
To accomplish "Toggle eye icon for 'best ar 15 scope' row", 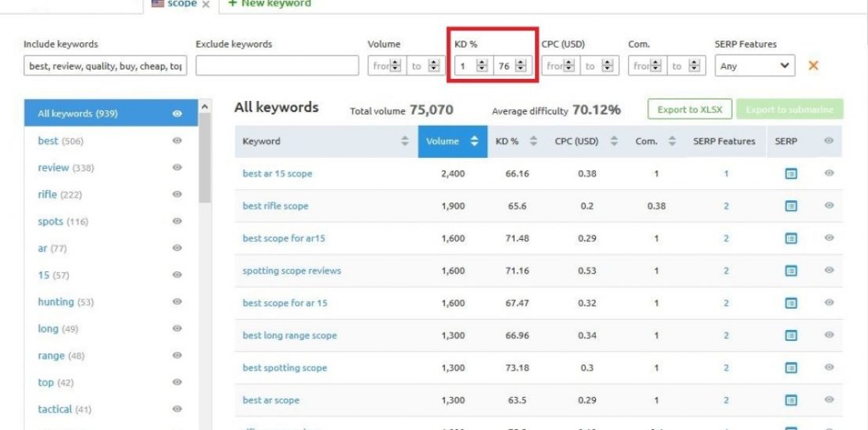I will pos(829,174).
